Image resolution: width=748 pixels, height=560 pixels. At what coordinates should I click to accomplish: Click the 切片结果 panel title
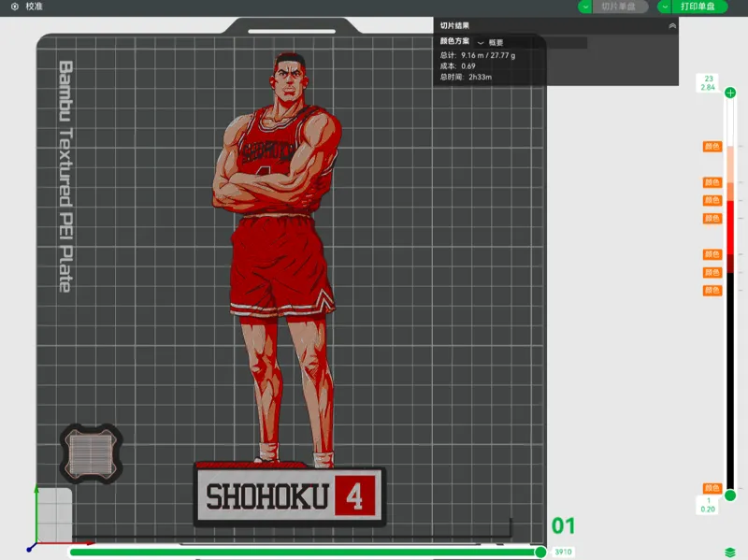(x=454, y=26)
